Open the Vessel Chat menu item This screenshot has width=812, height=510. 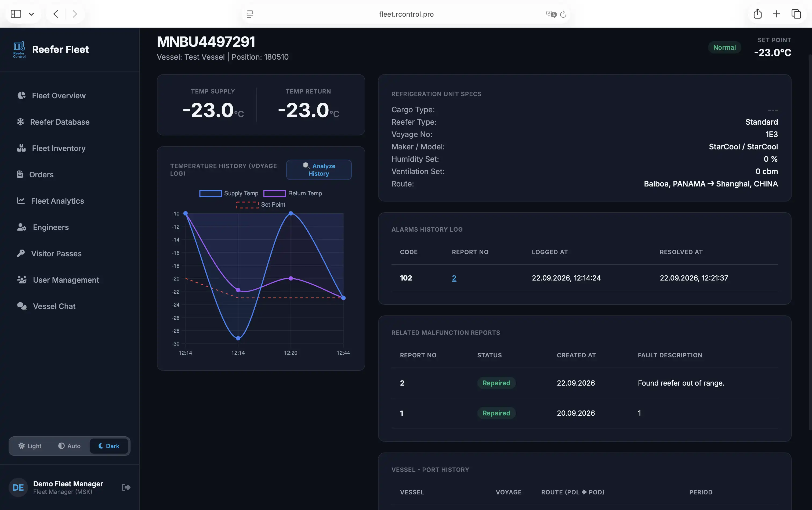pyautogui.click(x=70, y=306)
